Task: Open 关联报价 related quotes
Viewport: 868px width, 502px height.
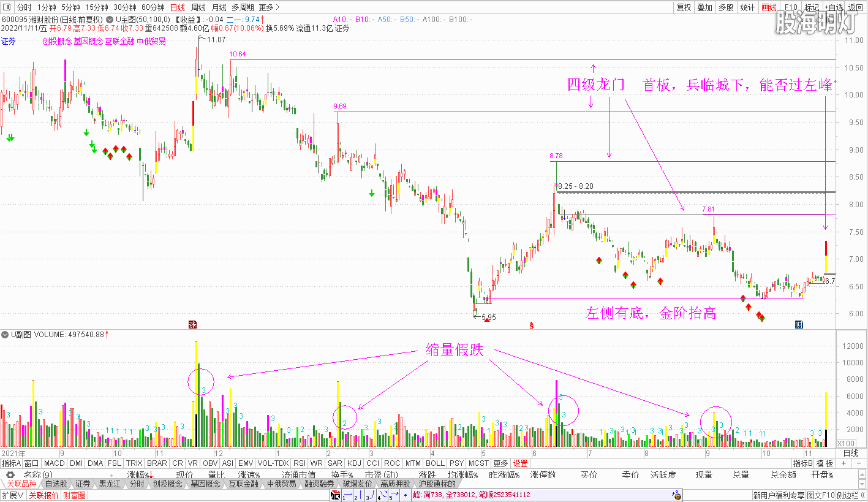Action: [x=44, y=495]
